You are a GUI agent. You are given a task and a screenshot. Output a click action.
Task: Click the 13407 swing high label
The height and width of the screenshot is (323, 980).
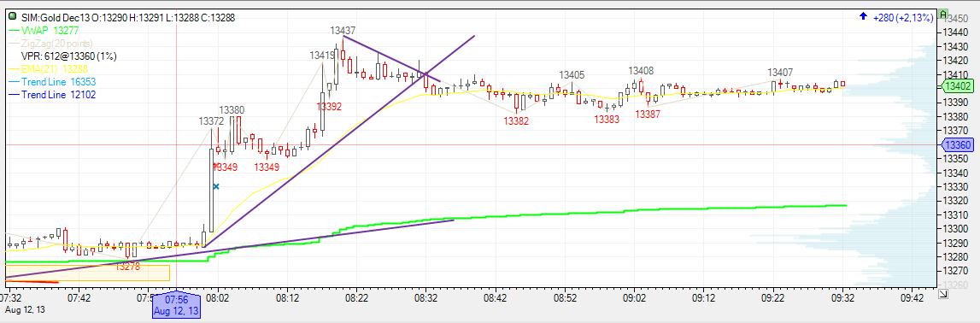780,73
